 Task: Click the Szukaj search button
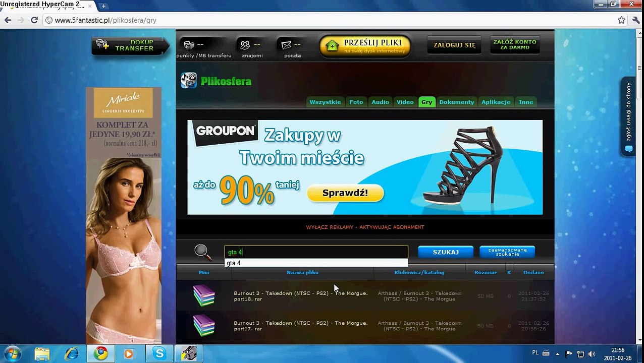tap(446, 252)
